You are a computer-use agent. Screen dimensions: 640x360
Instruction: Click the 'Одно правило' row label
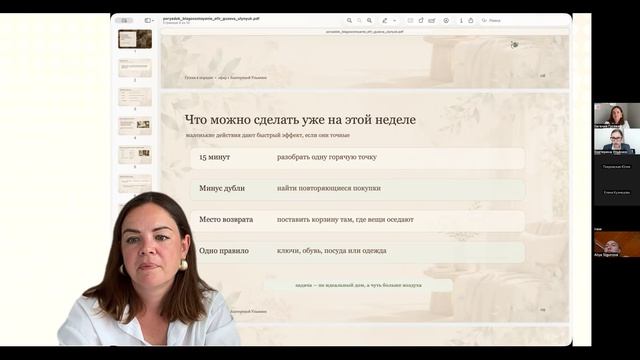(224, 251)
